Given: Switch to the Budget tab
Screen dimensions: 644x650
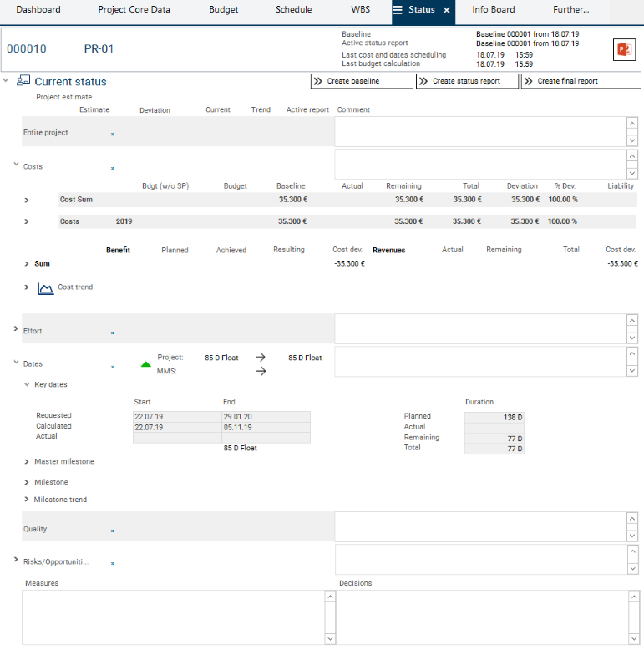Looking at the screenshot, I should point(223,10).
